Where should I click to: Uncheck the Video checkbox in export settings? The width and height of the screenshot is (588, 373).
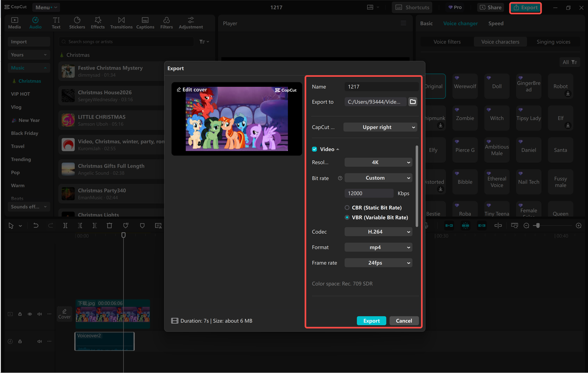[314, 149]
